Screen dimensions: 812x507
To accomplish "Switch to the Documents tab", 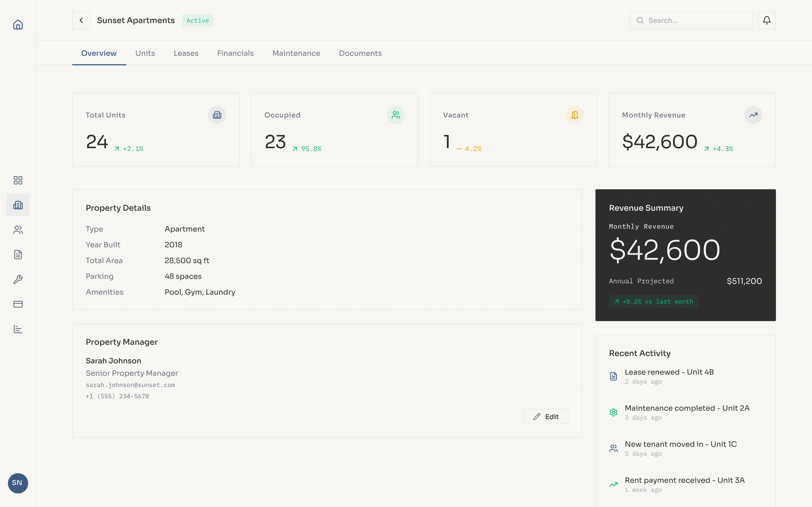I will point(360,53).
